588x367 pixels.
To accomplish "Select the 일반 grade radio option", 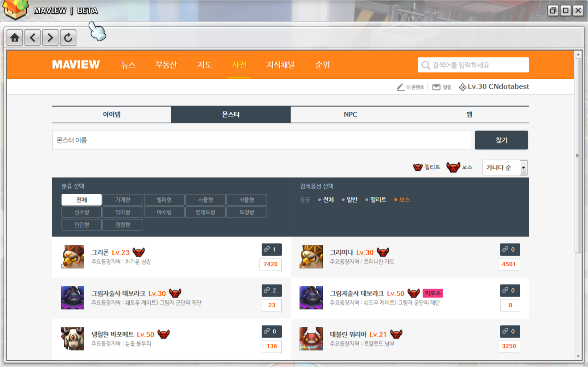I will [350, 200].
